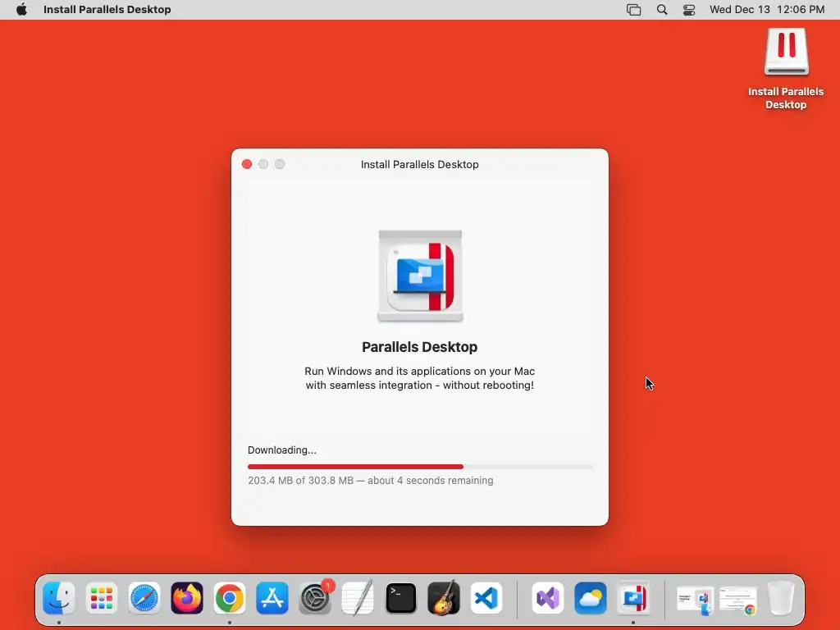840x630 pixels.
Task: Open TextEdit from the Dock
Action: coord(358,598)
